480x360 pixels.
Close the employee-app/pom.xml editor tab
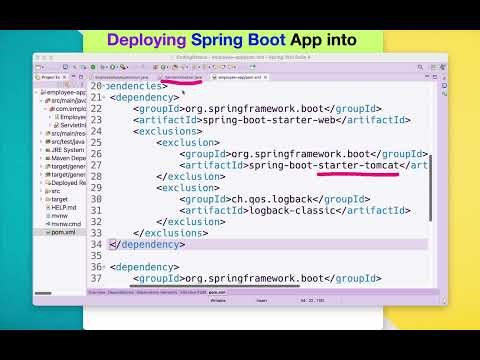click(265, 77)
